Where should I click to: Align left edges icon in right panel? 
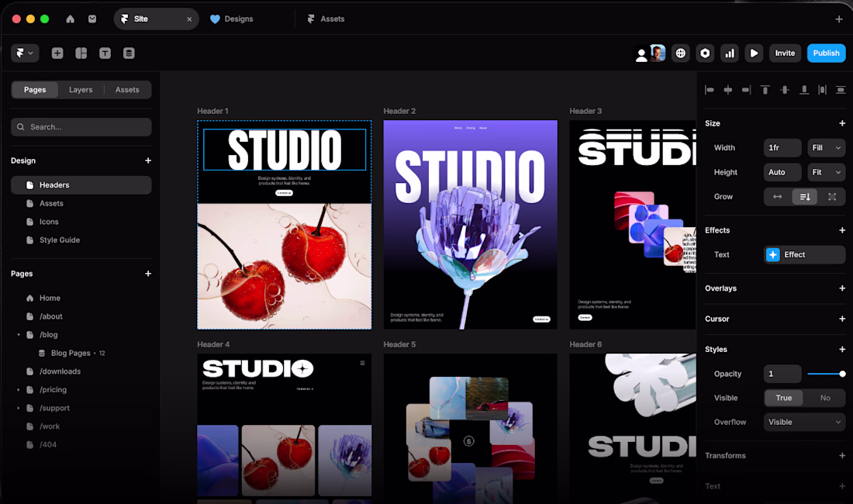pos(710,90)
